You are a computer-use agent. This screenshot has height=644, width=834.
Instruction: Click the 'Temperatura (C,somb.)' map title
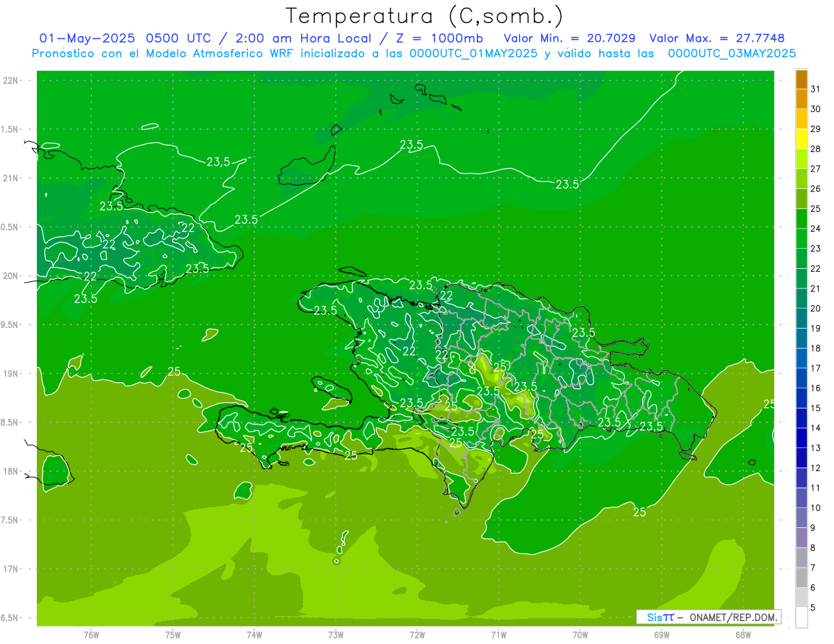[425, 16]
